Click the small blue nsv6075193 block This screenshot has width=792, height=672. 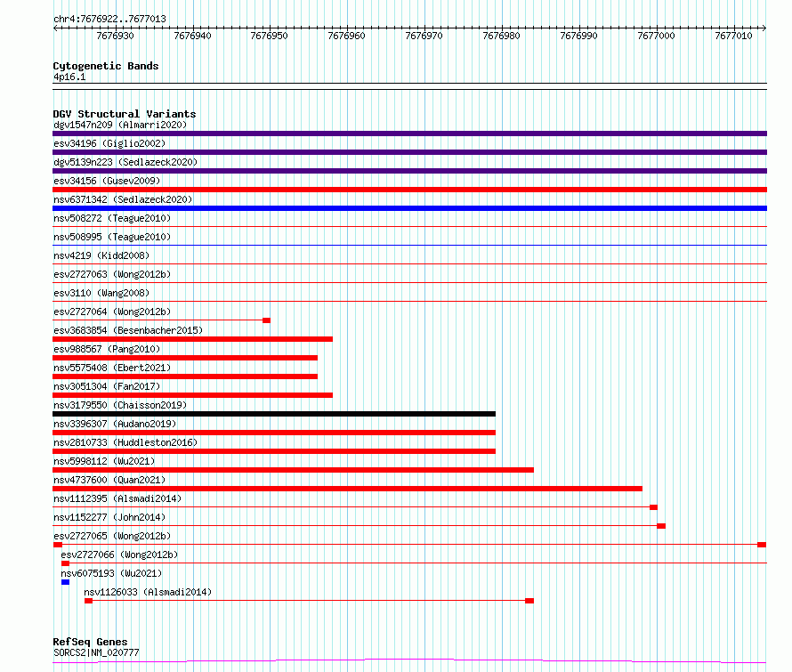tap(65, 582)
